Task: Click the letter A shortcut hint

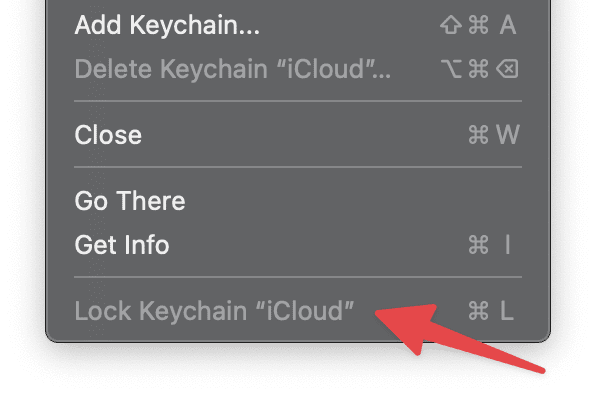Action: 508,25
